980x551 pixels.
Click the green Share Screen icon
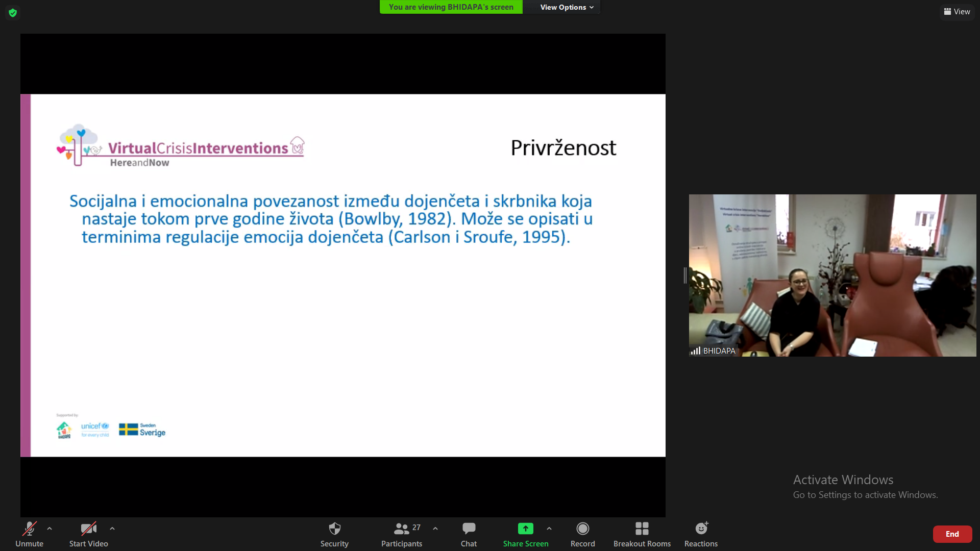tap(525, 529)
